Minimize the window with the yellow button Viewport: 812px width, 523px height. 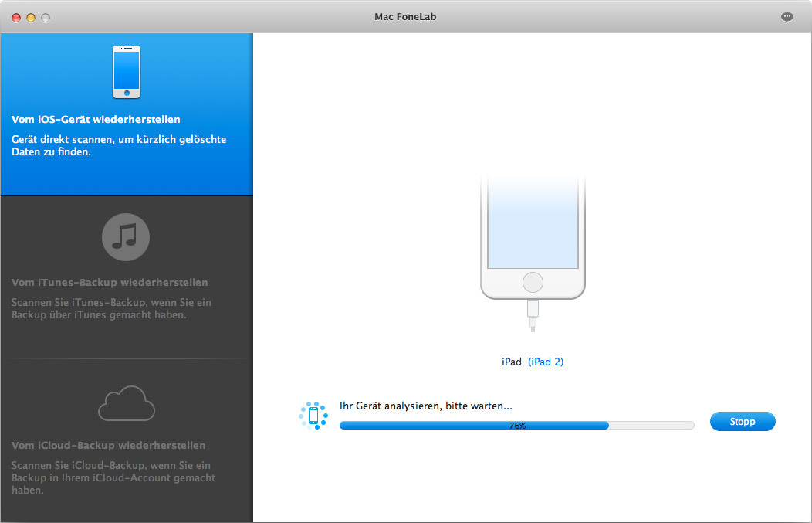[31, 18]
